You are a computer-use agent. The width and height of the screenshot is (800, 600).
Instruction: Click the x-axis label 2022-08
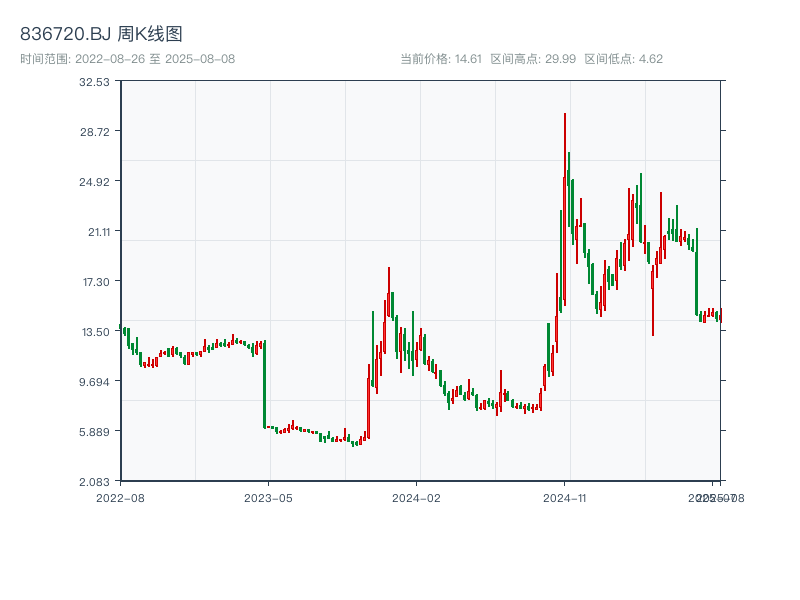click(x=120, y=498)
